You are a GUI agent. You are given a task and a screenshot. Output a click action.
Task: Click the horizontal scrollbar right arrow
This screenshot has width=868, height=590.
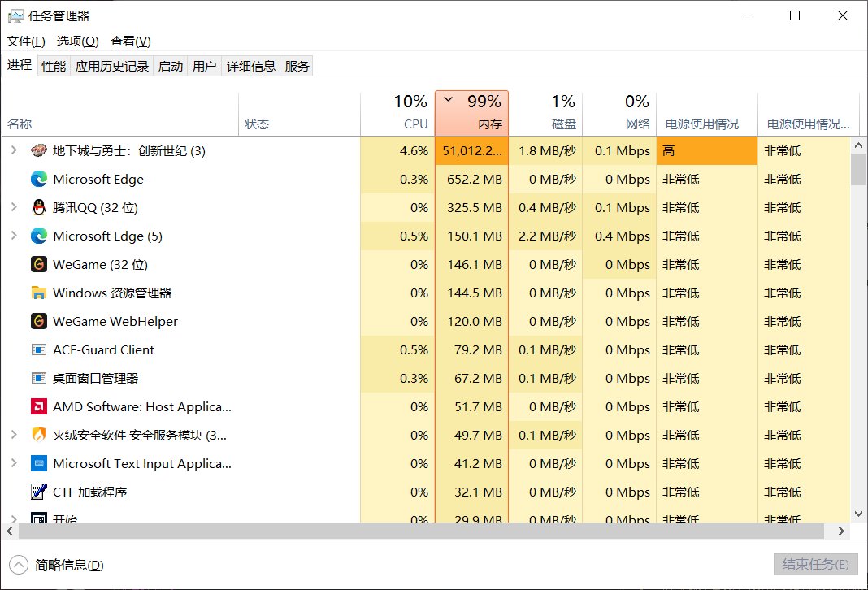tap(841, 531)
